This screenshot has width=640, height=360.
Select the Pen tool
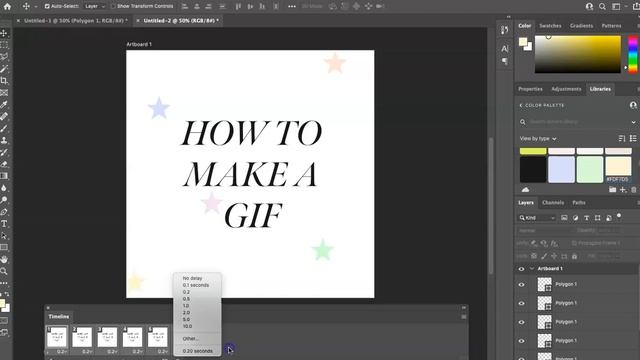click(x=4, y=212)
